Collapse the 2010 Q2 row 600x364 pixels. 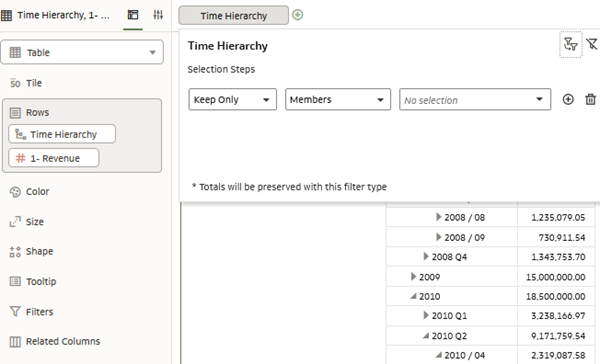coord(426,335)
